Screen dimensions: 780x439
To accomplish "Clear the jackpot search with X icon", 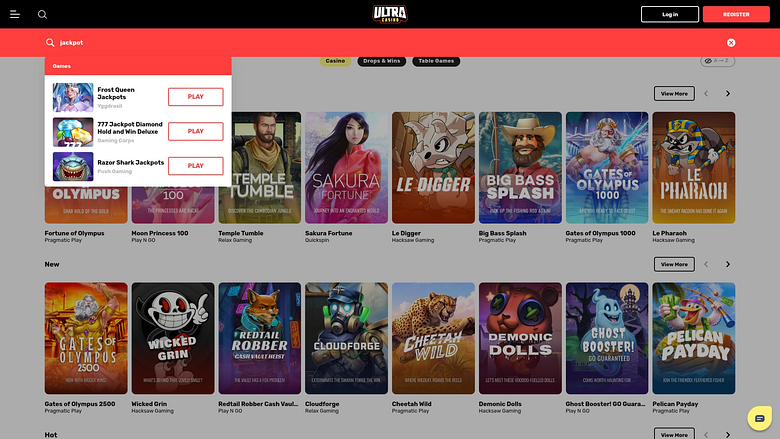I will 731,43.
